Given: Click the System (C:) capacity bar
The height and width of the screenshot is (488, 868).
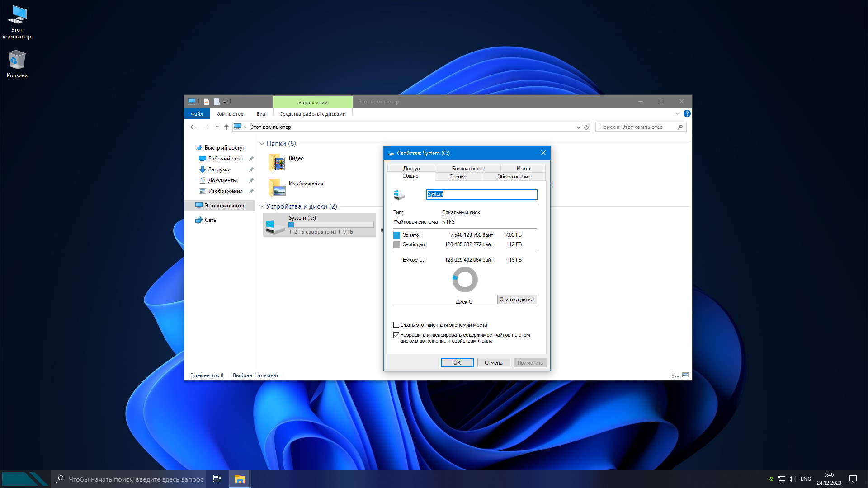Looking at the screenshot, I should click(331, 225).
